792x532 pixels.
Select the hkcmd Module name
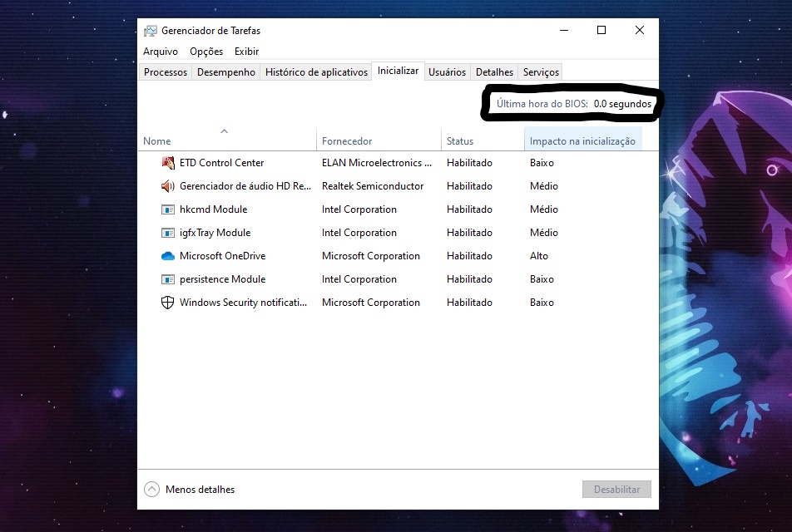point(214,209)
